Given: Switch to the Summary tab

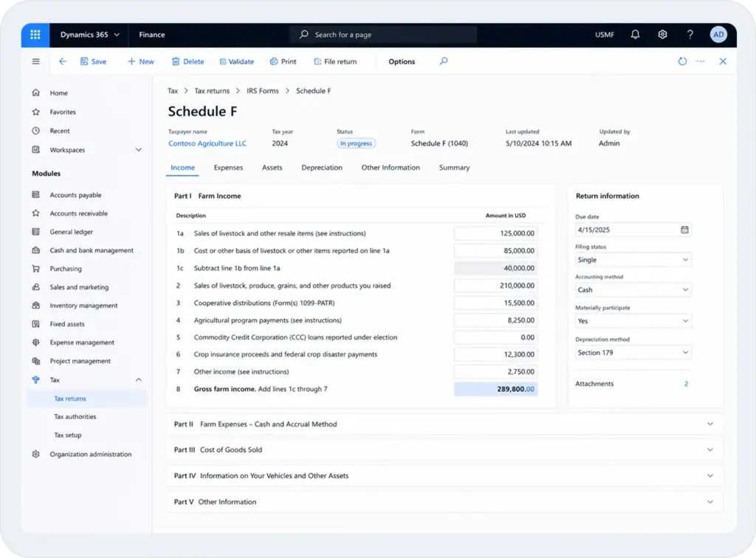Looking at the screenshot, I should coord(454,168).
